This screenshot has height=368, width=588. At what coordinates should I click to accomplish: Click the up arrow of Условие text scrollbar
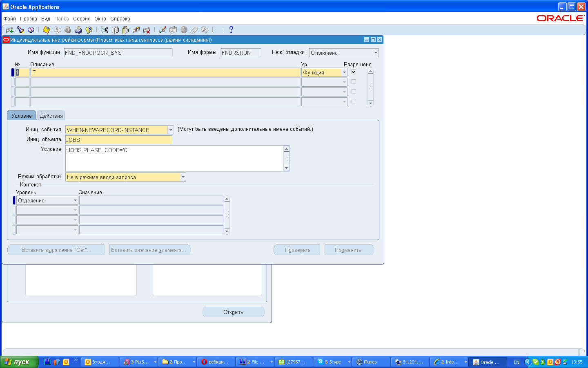[287, 149]
